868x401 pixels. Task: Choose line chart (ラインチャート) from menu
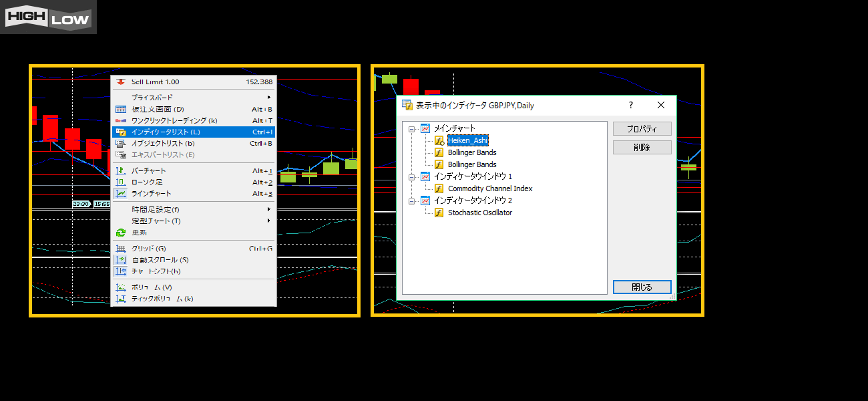[x=151, y=194]
